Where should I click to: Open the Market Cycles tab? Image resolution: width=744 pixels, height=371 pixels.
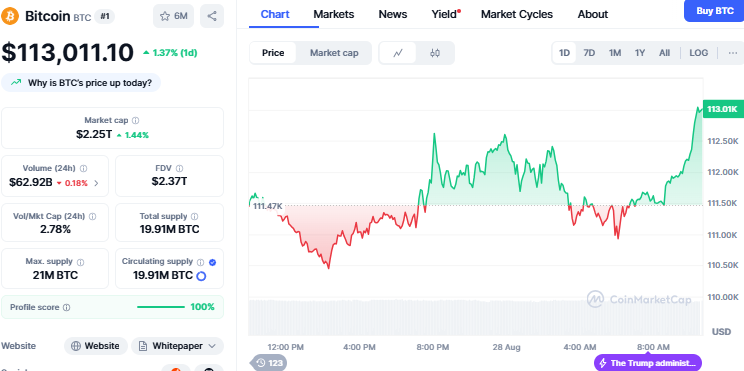pyautogui.click(x=517, y=14)
